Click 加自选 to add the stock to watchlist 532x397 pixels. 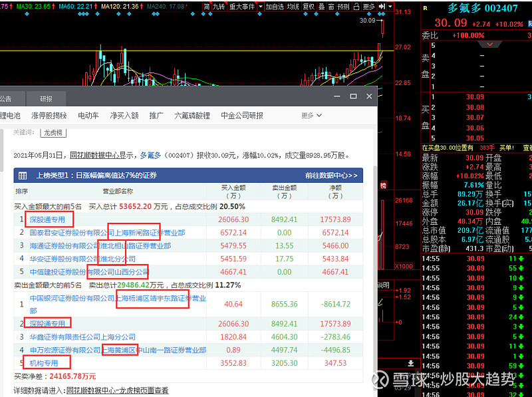pos(275,7)
